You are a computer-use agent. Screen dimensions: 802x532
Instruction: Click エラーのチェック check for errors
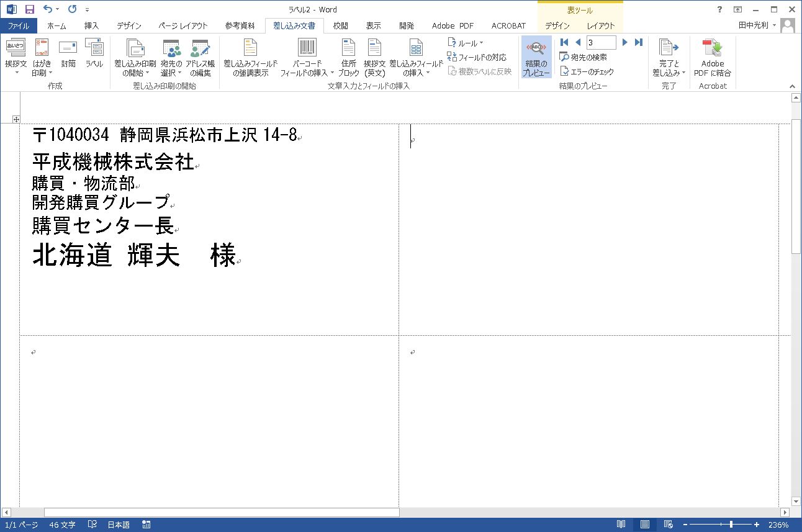tap(587, 71)
